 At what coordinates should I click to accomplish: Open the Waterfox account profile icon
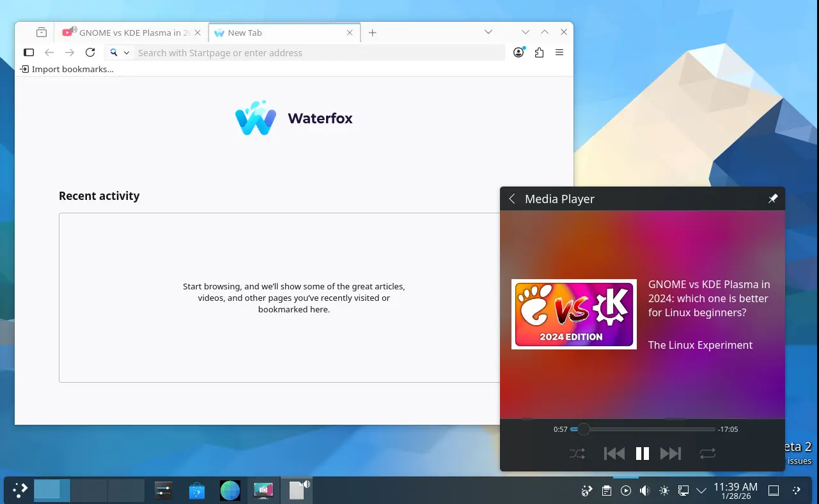pyautogui.click(x=519, y=53)
